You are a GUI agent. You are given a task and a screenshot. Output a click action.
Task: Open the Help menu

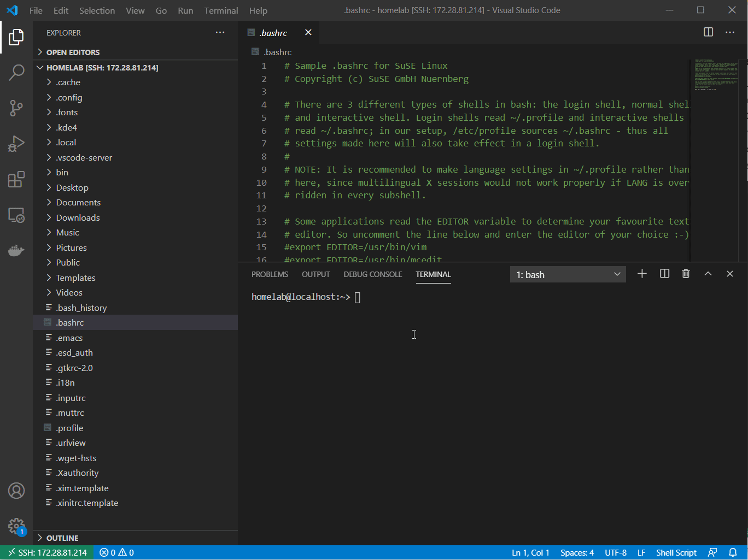tap(258, 10)
